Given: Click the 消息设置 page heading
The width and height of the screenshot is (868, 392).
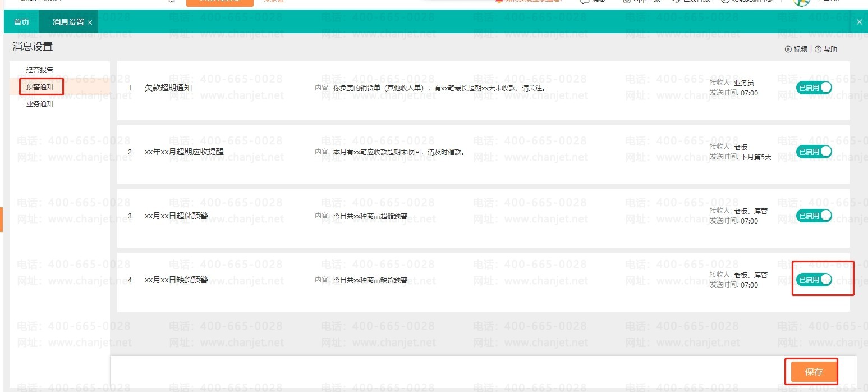Looking at the screenshot, I should (33, 47).
